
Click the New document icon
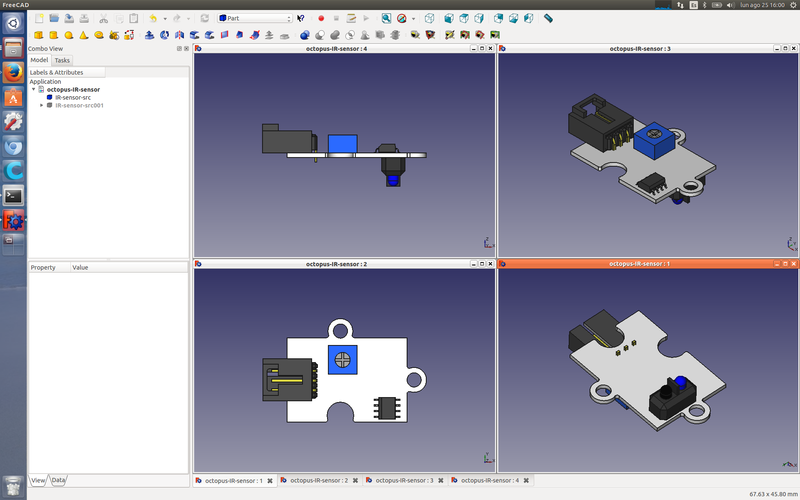(x=39, y=18)
